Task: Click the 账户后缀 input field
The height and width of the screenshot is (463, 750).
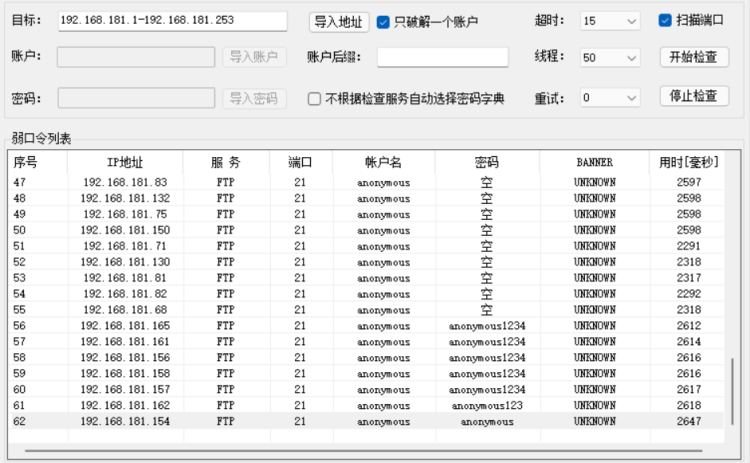Action: pos(442,57)
